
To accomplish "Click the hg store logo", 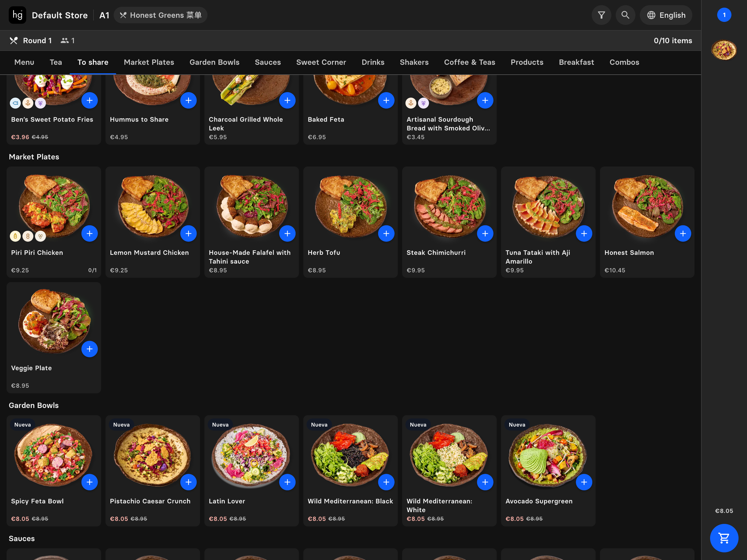I will 17,15.
